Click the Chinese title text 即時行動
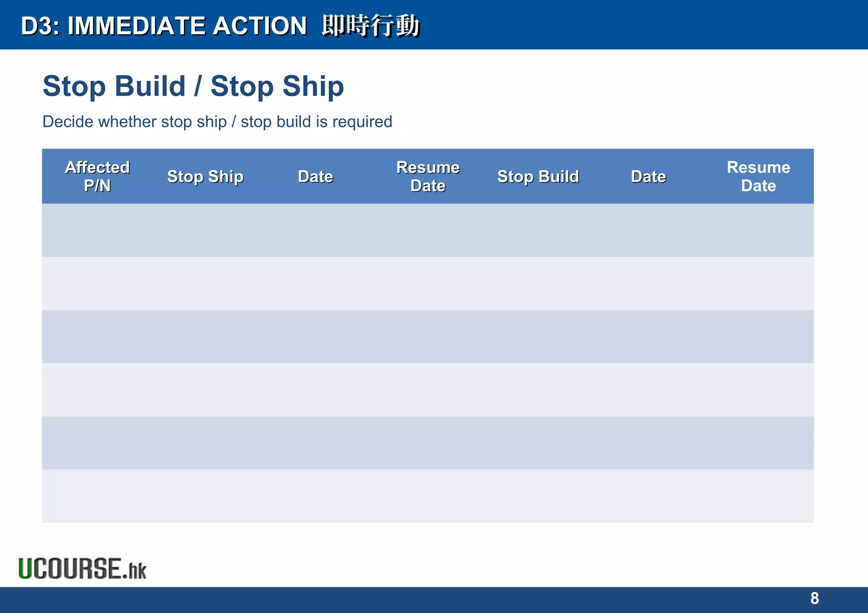868x613 pixels. pos(370,25)
